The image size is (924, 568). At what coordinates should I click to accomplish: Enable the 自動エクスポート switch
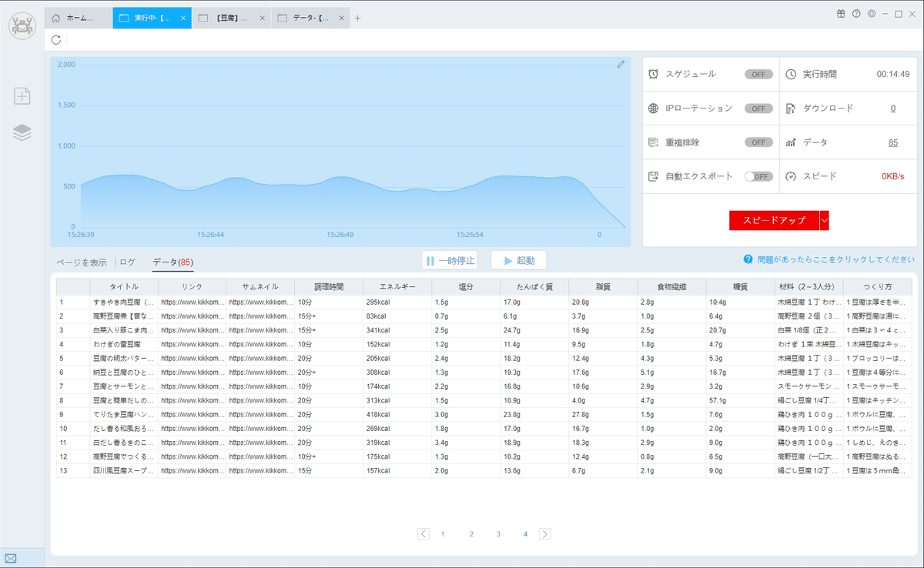(x=758, y=176)
